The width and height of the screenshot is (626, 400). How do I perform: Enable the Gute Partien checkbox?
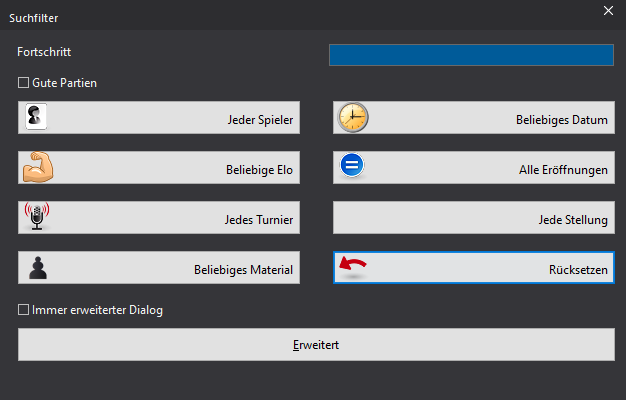click(x=24, y=83)
